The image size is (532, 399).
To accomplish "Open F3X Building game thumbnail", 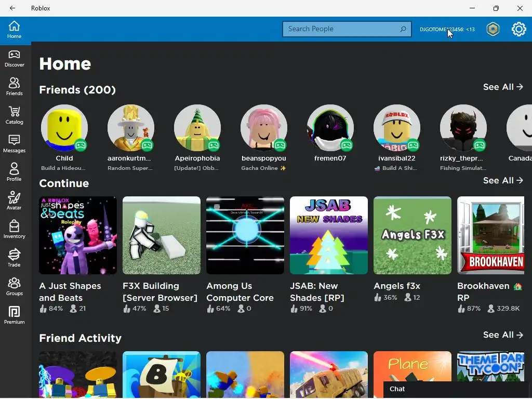I will click(162, 235).
